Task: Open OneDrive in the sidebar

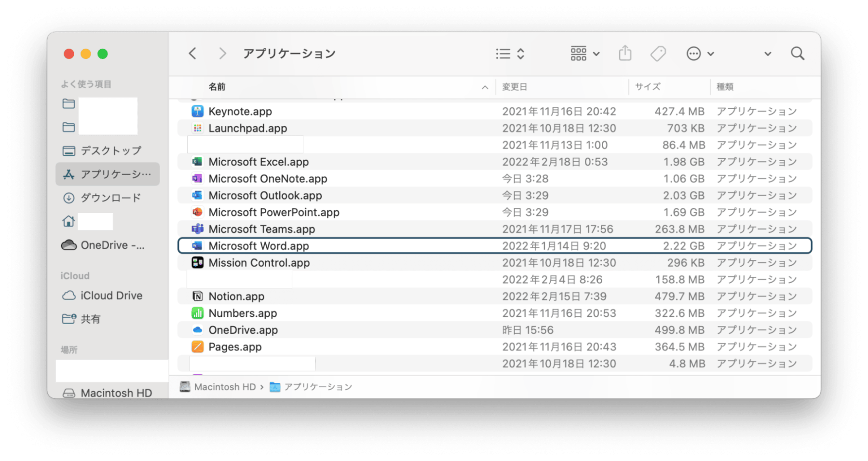Action: [108, 245]
